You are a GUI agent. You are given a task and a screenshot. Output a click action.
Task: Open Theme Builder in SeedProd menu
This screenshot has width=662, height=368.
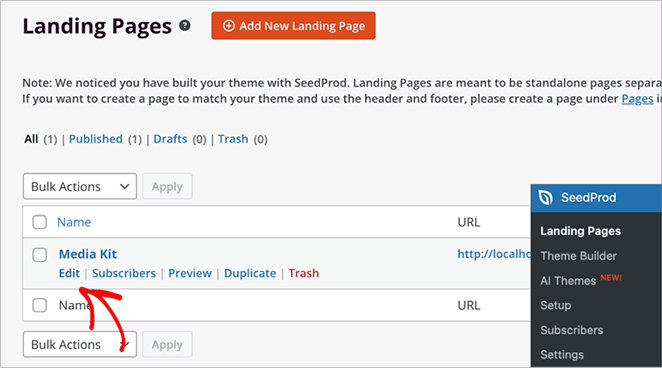578,256
